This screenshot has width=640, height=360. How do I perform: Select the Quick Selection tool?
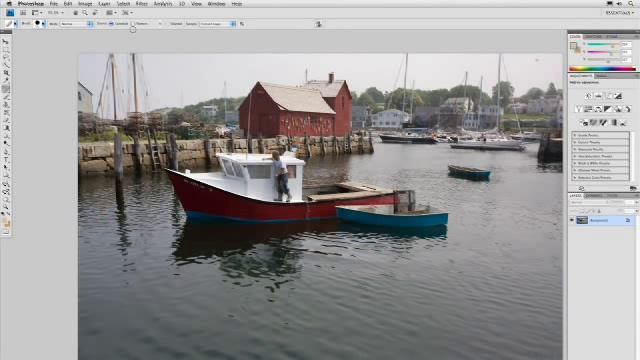click(x=6, y=65)
